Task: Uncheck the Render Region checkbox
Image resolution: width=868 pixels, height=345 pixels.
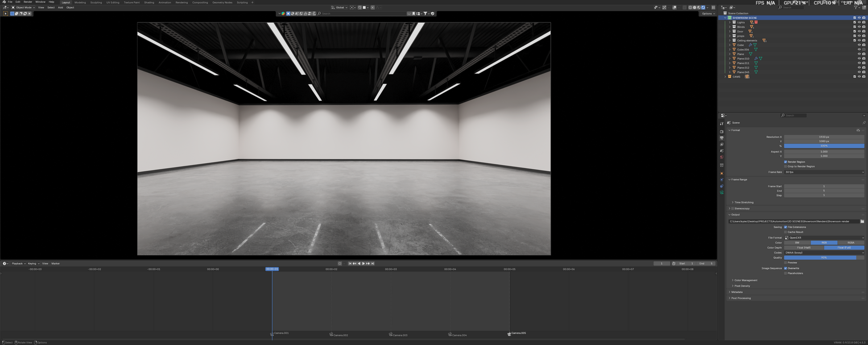Action: point(785,162)
